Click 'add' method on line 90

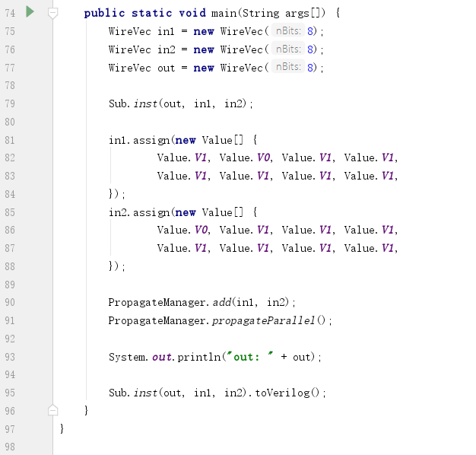[x=221, y=302]
